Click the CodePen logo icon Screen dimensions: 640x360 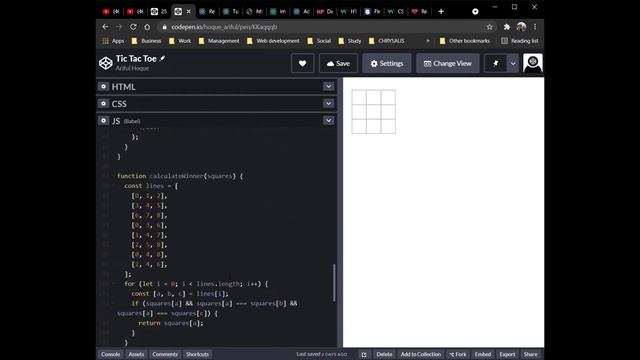pyautogui.click(x=106, y=63)
